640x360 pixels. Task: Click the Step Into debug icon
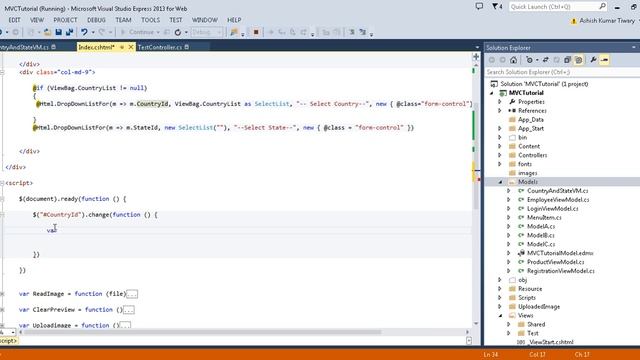click(282, 32)
